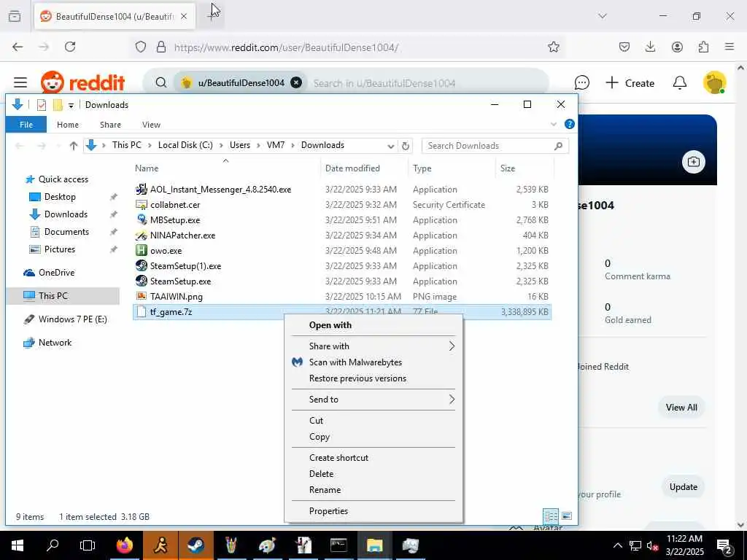
Task: Select OneDrive in the navigation pane
Action: coord(56,273)
